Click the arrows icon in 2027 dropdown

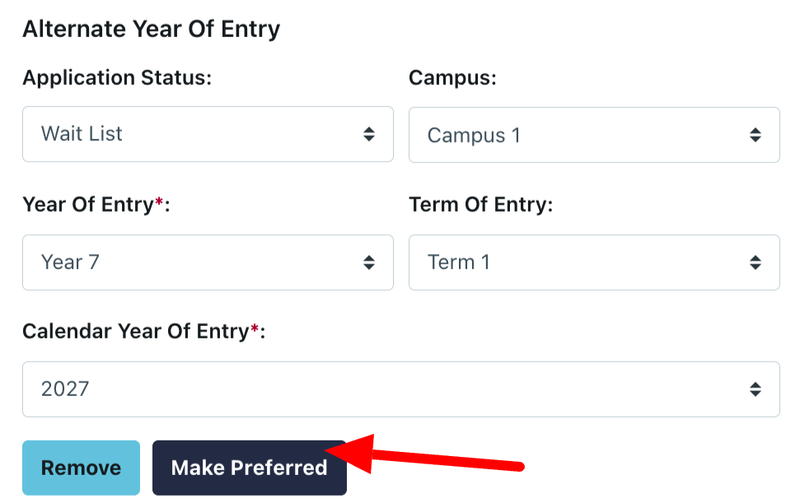pos(755,390)
